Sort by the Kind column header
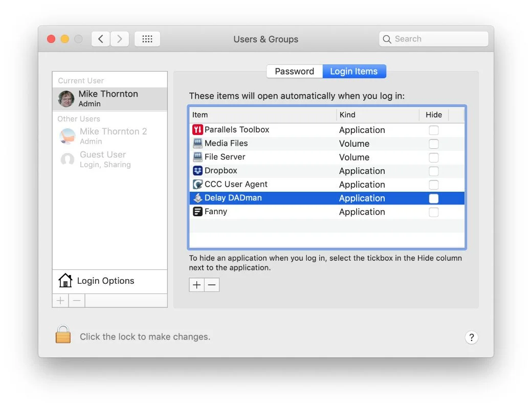 coord(378,115)
